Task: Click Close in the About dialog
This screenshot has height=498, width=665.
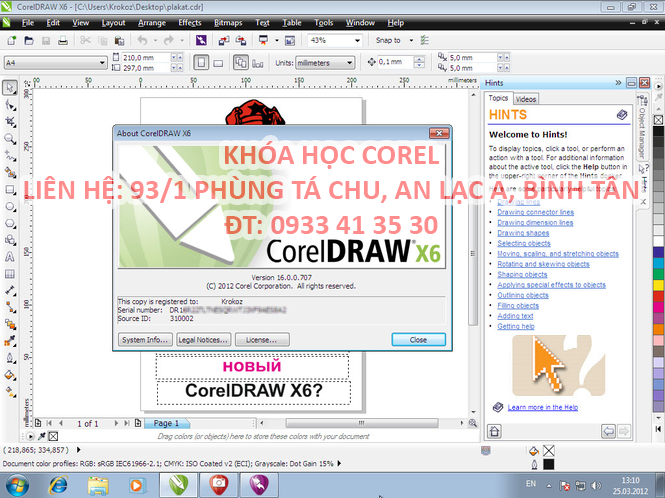Action: pyautogui.click(x=418, y=339)
